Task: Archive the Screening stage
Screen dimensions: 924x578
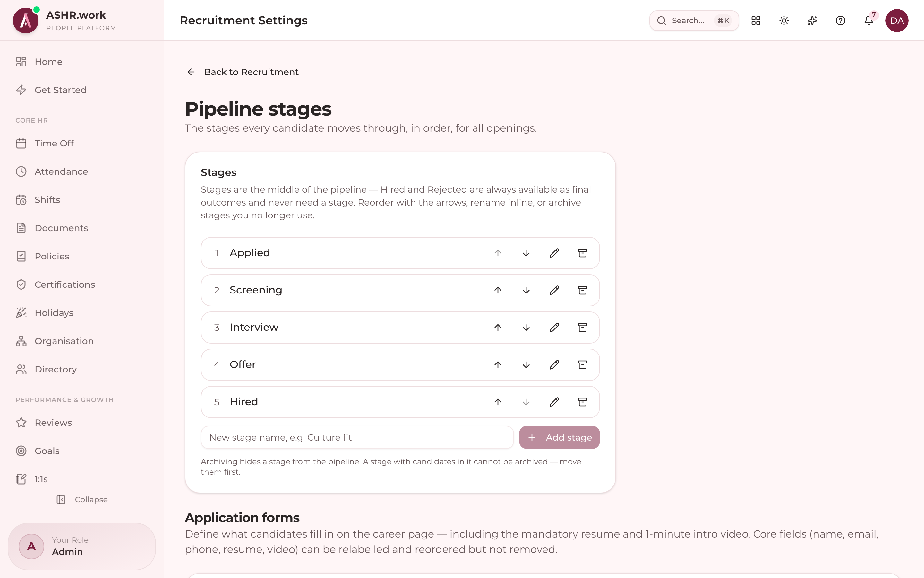Action: pos(582,290)
